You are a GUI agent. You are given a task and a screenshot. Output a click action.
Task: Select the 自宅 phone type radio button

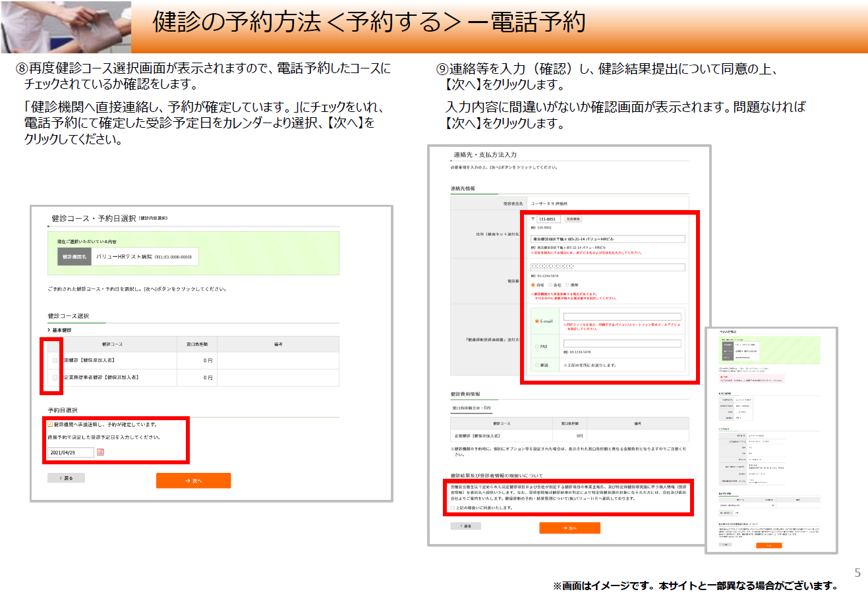click(533, 285)
